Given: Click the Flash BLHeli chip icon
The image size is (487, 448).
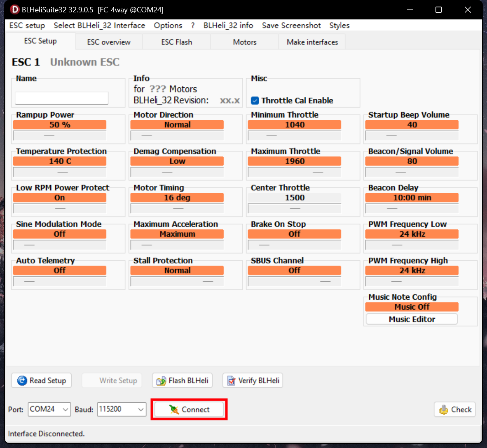Looking at the screenshot, I should pyautogui.click(x=161, y=380).
